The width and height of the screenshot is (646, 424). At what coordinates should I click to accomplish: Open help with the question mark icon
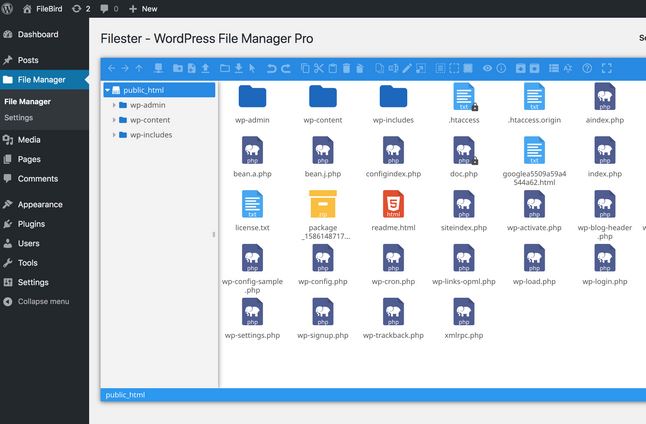pyautogui.click(x=587, y=68)
